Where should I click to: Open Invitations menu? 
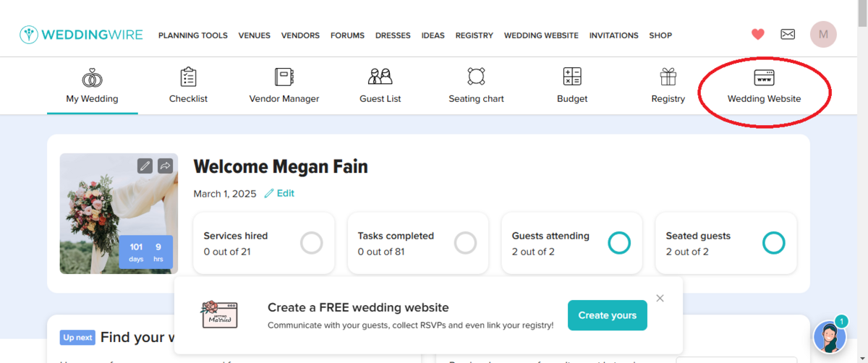pos(614,35)
